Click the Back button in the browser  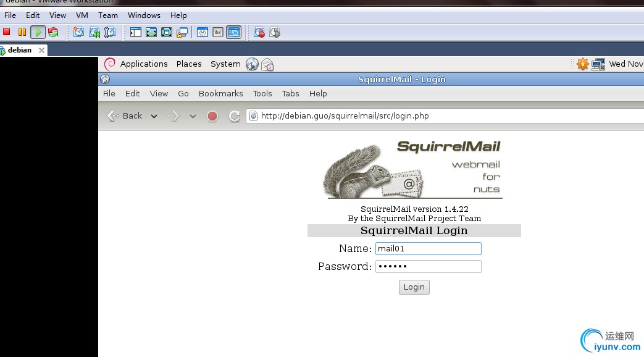coord(125,116)
